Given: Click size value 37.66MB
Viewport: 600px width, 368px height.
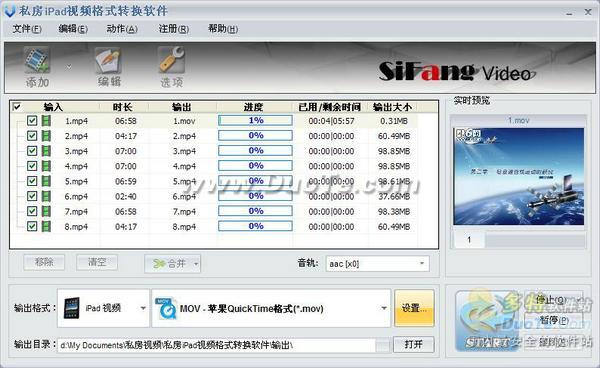Looking at the screenshot, I should tap(394, 196).
